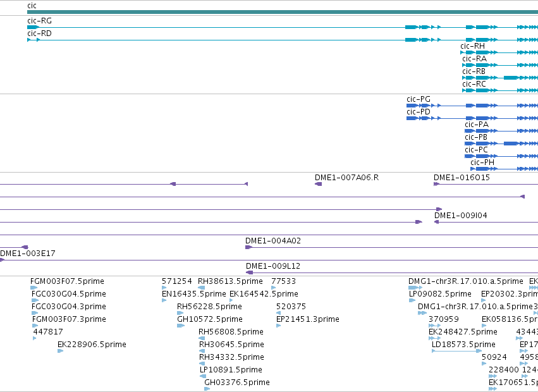The image size is (538, 392).
Task: Click the 370959 EST label
Action: point(444,319)
